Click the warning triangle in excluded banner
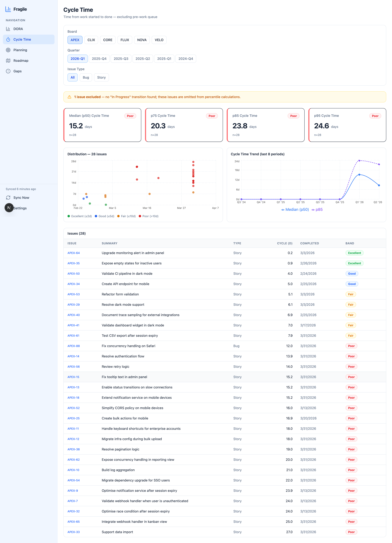 69,97
